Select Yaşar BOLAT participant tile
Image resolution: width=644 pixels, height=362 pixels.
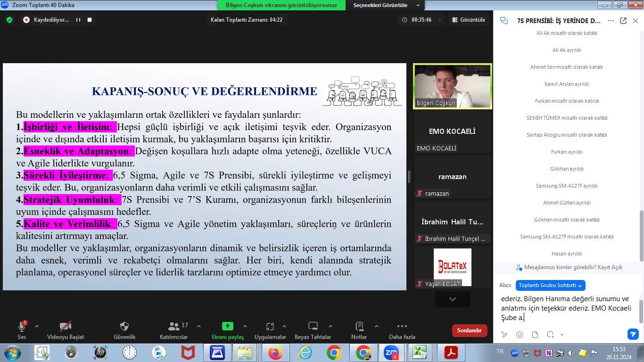(x=453, y=267)
